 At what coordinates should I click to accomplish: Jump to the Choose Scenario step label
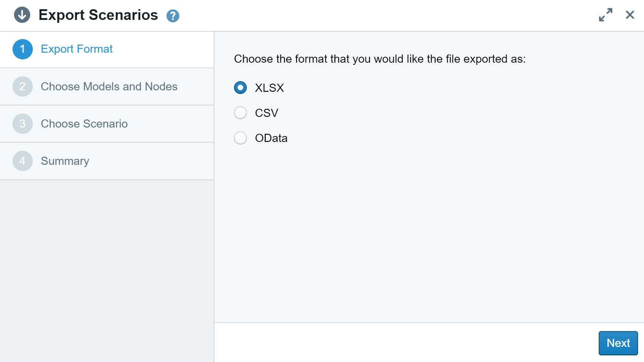84,124
